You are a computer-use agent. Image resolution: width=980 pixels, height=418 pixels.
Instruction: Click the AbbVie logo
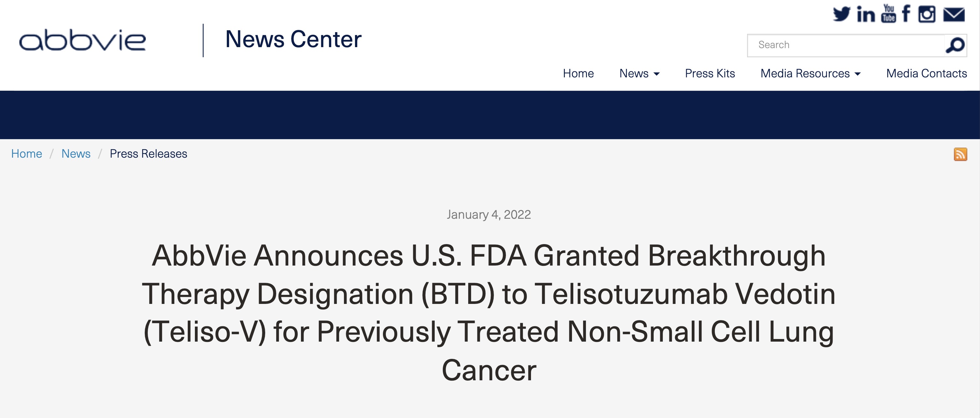(x=83, y=41)
